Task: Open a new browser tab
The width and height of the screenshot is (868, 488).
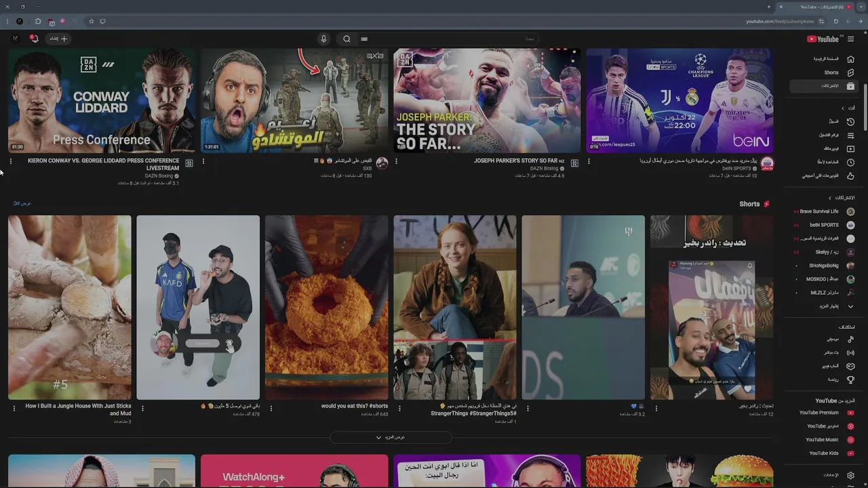Action: pos(768,7)
